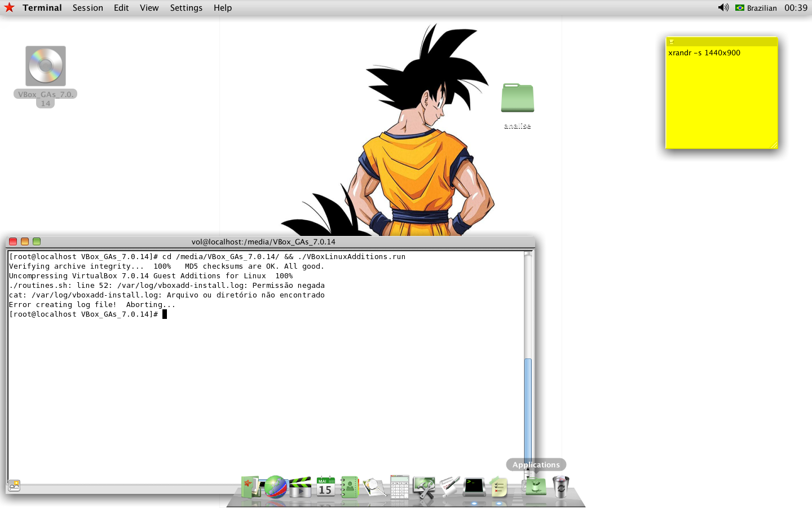Viewport: 812px width, 508px height.
Task: Click the "Error creating log file!" line
Action: (x=92, y=305)
